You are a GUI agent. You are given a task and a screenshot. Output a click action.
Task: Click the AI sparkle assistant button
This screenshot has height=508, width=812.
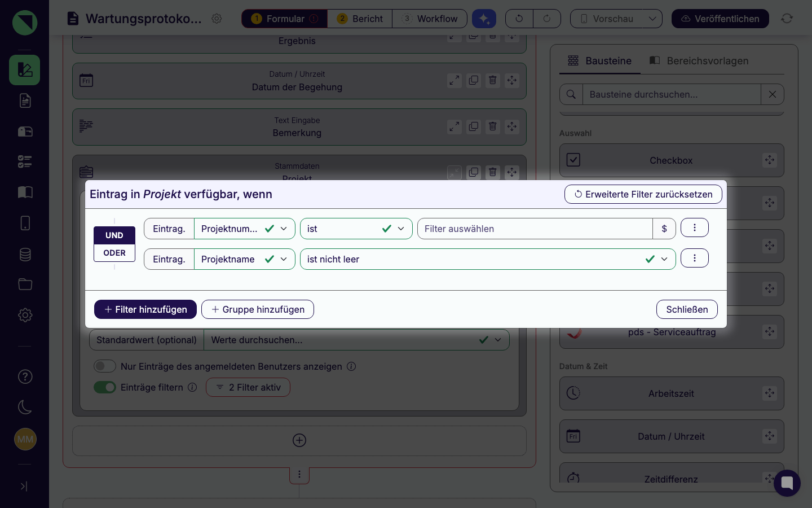pyautogui.click(x=484, y=19)
